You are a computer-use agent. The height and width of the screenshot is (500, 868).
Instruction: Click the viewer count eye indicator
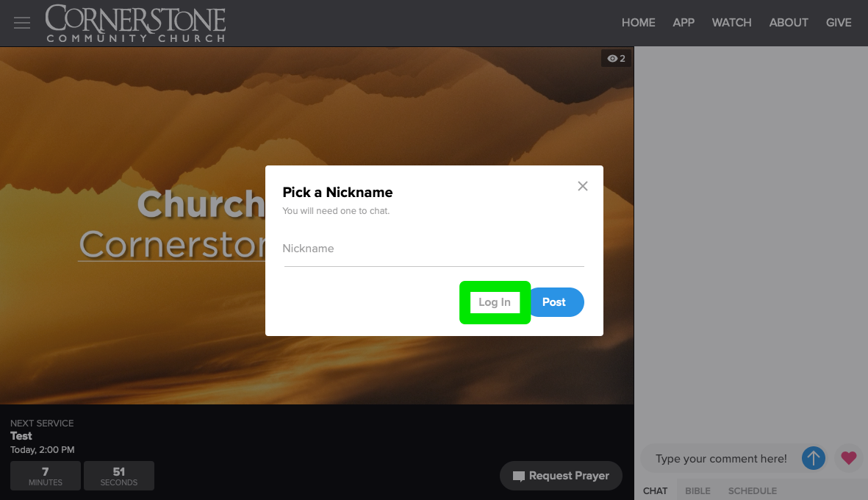(616, 58)
